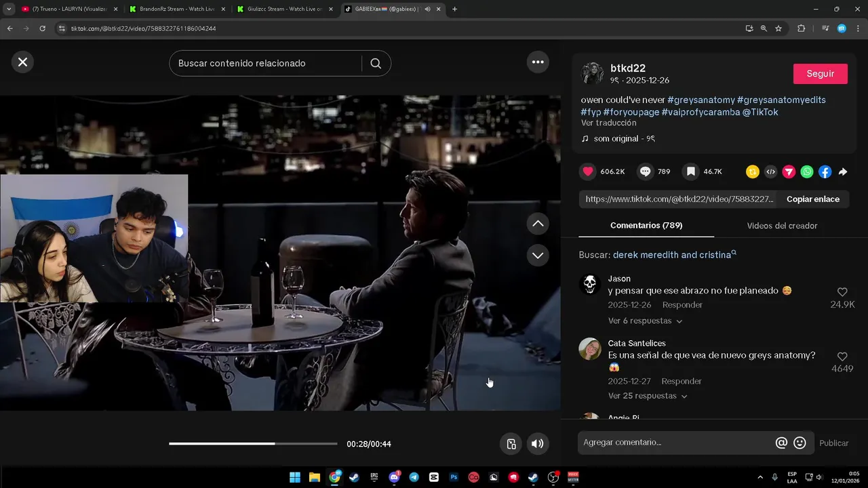The height and width of the screenshot is (488, 868).
Task: Close the TikTok video viewer
Action: (x=22, y=62)
